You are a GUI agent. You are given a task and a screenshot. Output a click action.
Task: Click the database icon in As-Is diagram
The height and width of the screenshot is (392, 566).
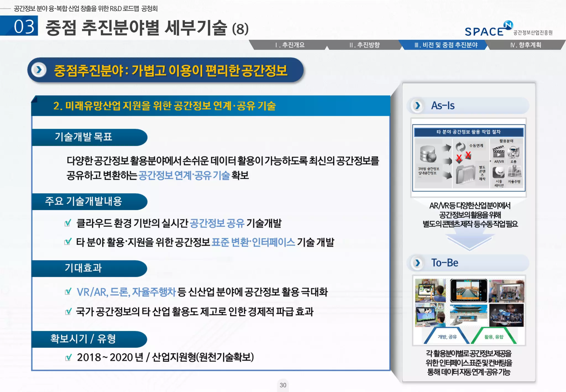428,154
